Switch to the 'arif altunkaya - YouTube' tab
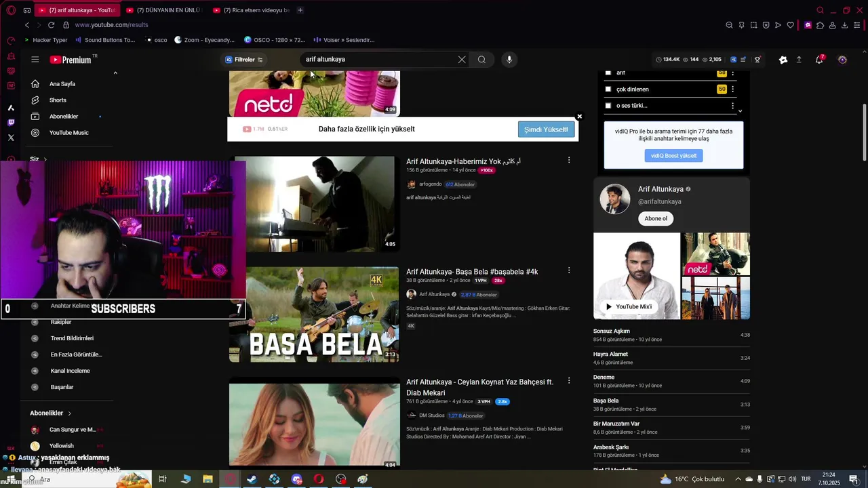This screenshot has width=868, height=488. click(76, 10)
